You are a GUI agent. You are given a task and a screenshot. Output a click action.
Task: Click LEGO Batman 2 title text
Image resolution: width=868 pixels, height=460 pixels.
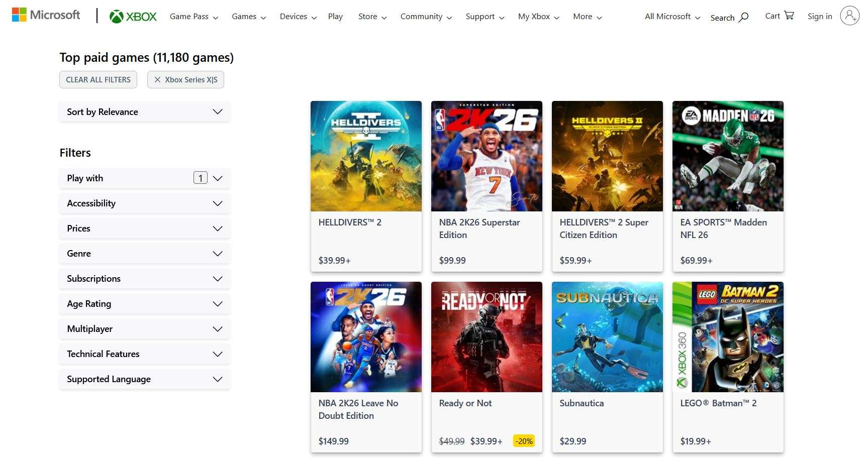[x=718, y=403]
